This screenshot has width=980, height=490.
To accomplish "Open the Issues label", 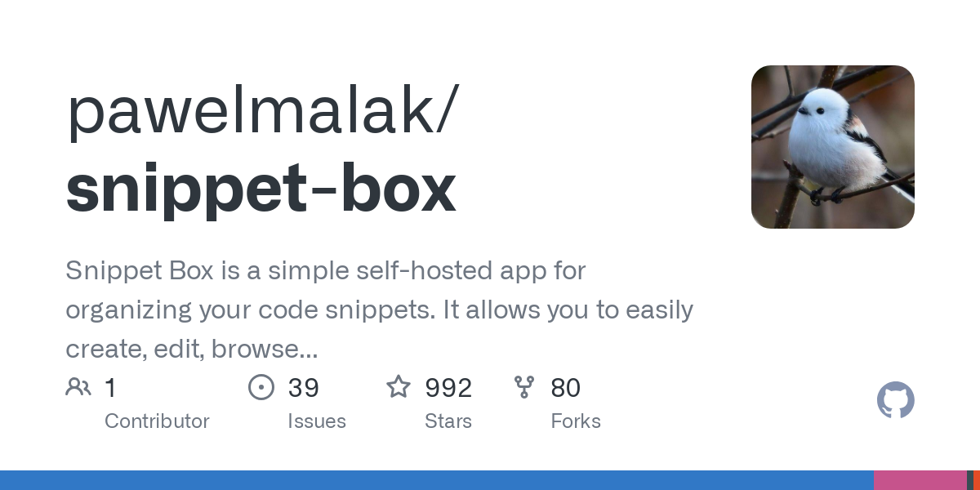I will 317,421.
